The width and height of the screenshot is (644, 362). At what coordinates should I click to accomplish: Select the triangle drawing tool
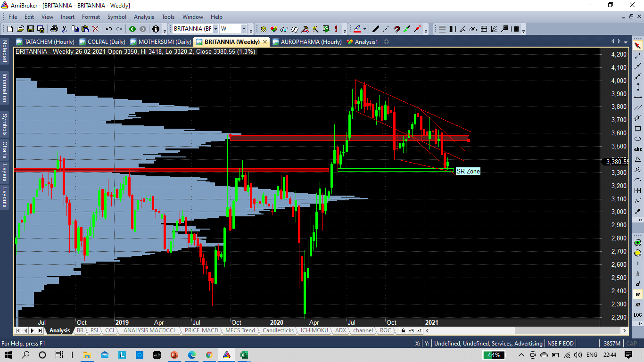click(x=638, y=159)
